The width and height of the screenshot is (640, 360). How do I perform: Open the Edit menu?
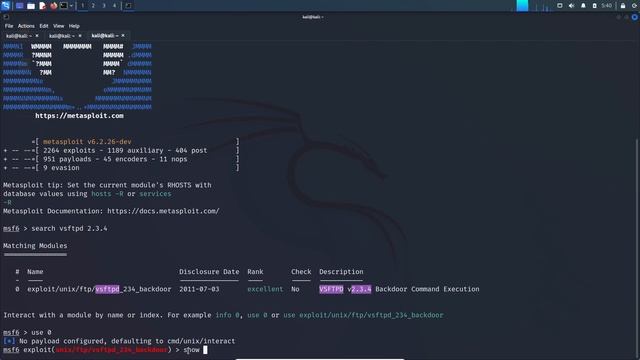[44, 26]
